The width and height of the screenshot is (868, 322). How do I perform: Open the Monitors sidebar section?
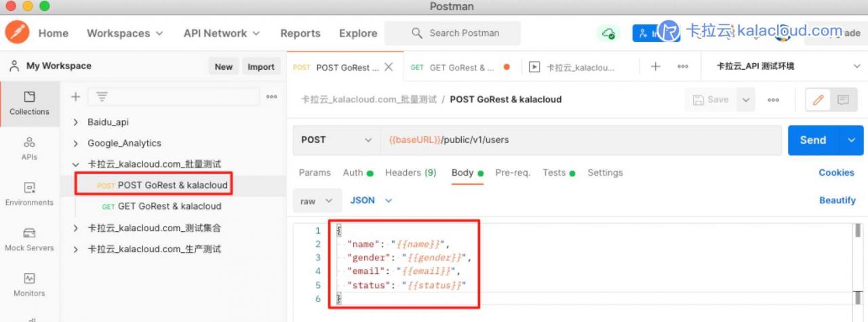pos(29,285)
